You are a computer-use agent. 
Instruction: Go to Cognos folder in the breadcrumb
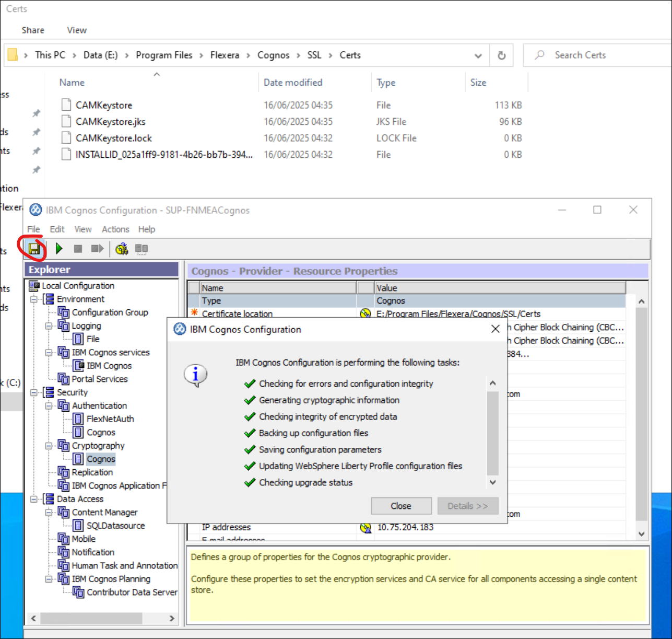[273, 55]
